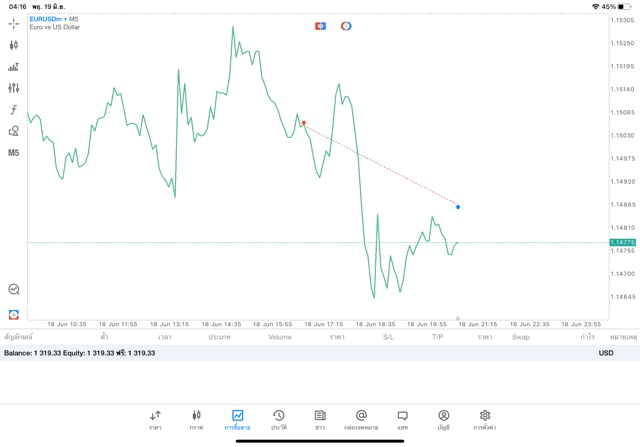Screen dimensions: 640x447
Task: Tap the red-blue circular icon on chart
Action: click(x=346, y=26)
